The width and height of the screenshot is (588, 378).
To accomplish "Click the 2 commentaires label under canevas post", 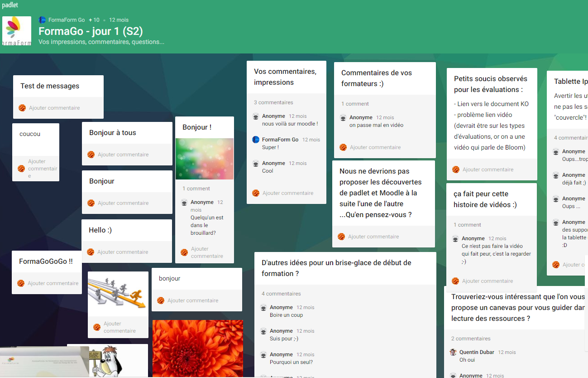I will pos(471,339).
